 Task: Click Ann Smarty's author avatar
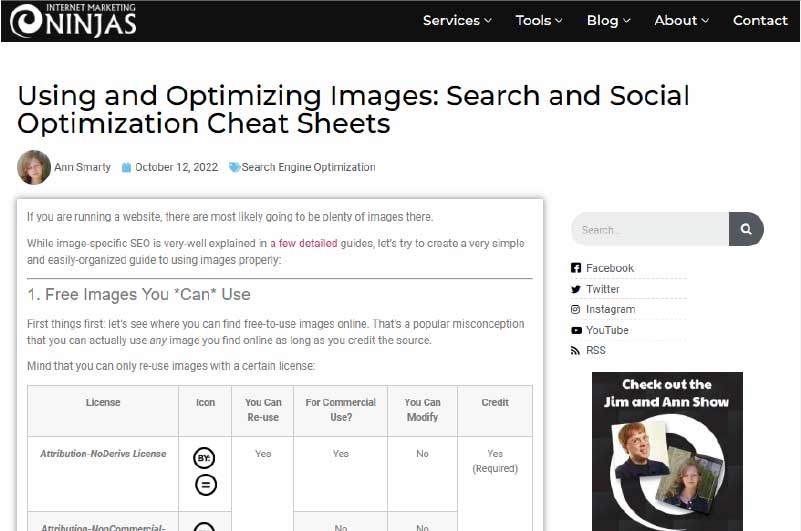(34, 167)
